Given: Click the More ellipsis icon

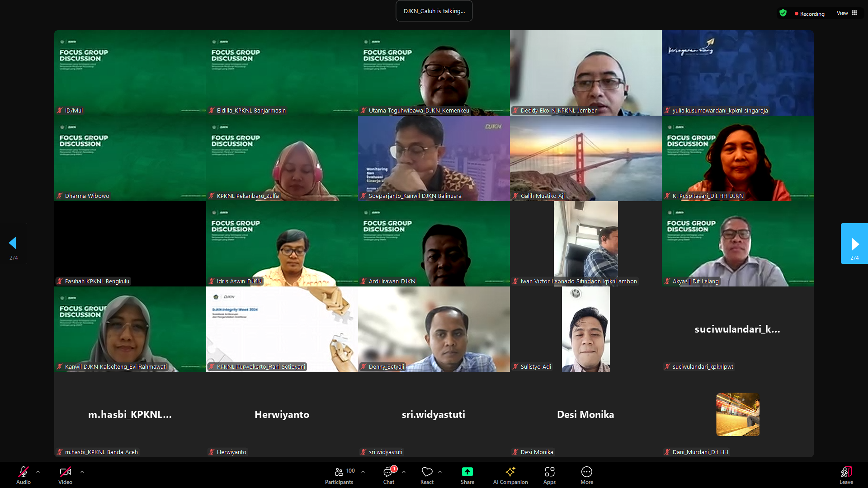Looking at the screenshot, I should coord(586,472).
